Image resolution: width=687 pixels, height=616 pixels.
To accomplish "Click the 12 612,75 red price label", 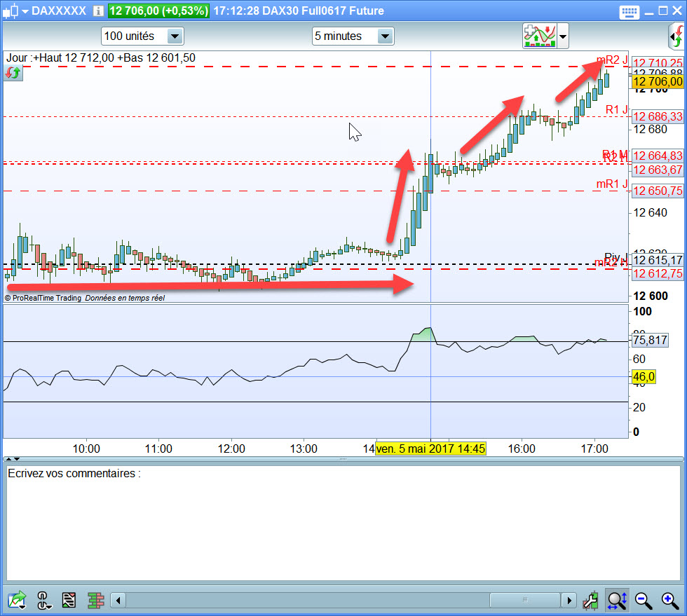I will click(x=658, y=274).
